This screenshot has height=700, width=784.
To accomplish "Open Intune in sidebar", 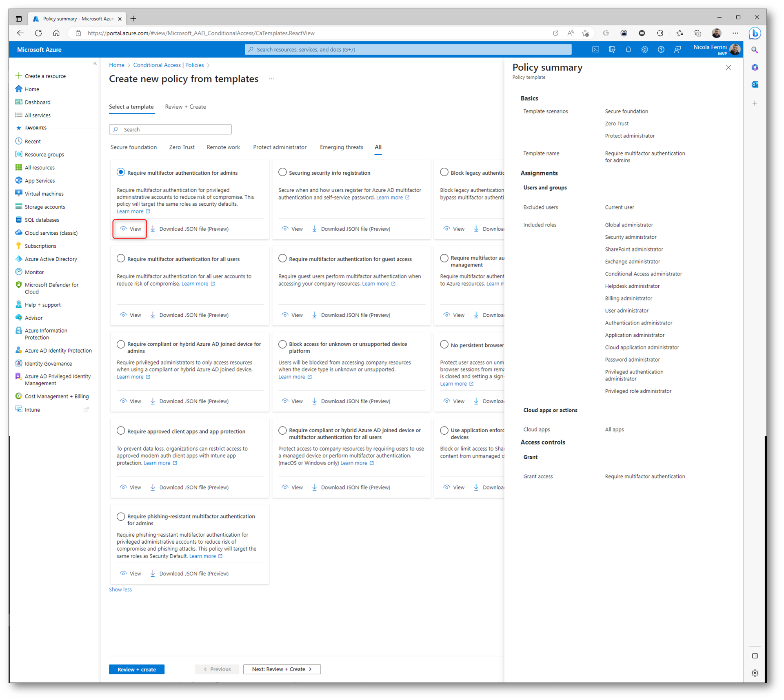I will click(32, 409).
